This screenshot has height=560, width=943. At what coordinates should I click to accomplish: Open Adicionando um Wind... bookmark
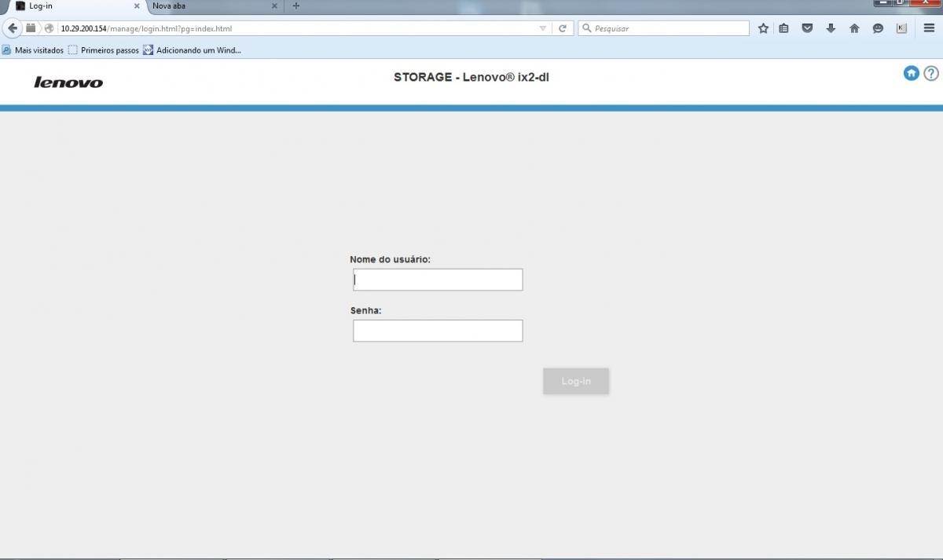pyautogui.click(x=192, y=50)
